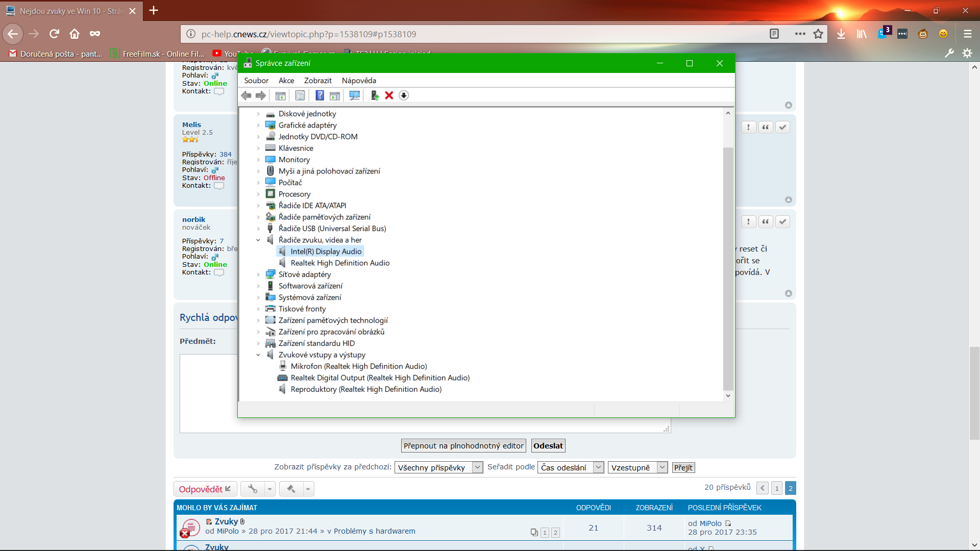The image size is (980, 551).
Task: Open the Zobrazit menu
Action: pos(317,81)
